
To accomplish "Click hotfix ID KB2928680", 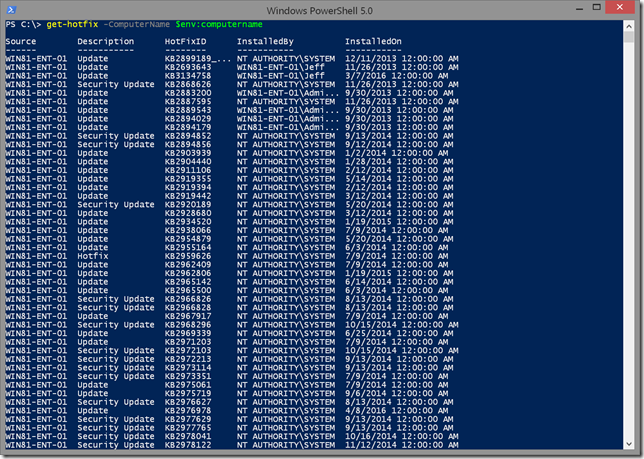I will (188, 213).
